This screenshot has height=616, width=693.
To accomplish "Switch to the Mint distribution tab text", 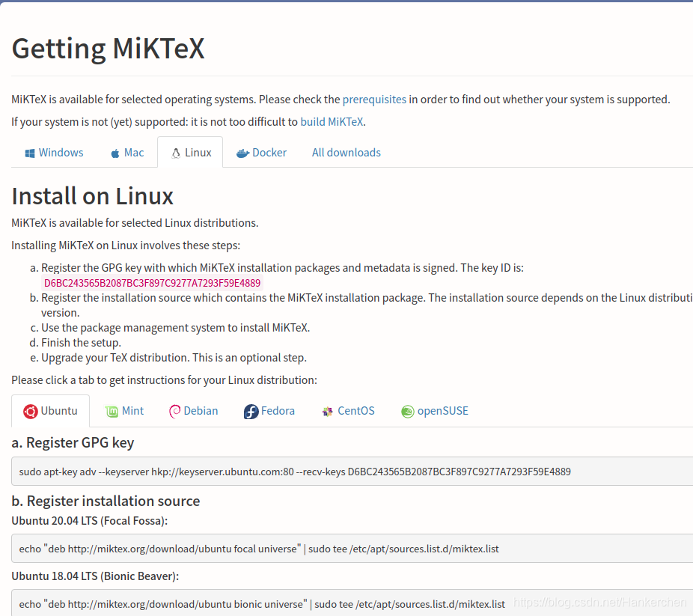I will 132,410.
